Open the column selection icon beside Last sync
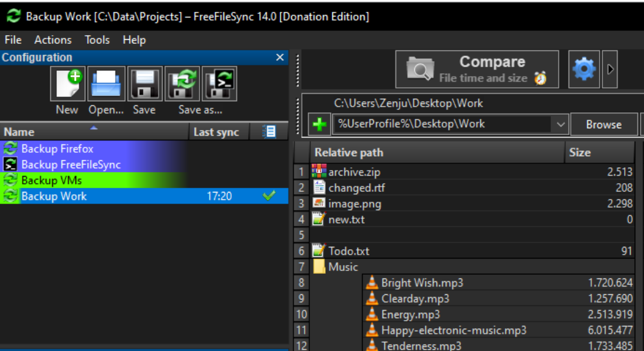Viewport: 644px width, 351px height. (x=268, y=131)
